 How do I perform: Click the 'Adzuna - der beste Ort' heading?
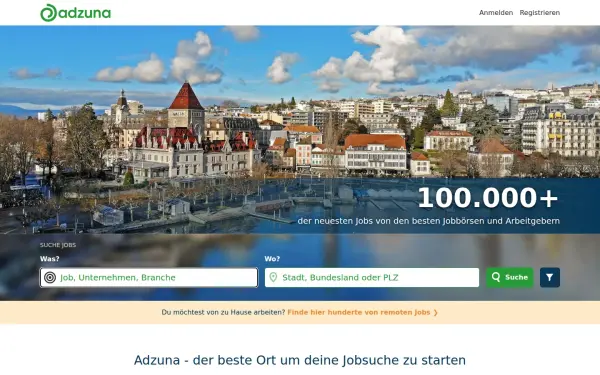tap(300, 360)
